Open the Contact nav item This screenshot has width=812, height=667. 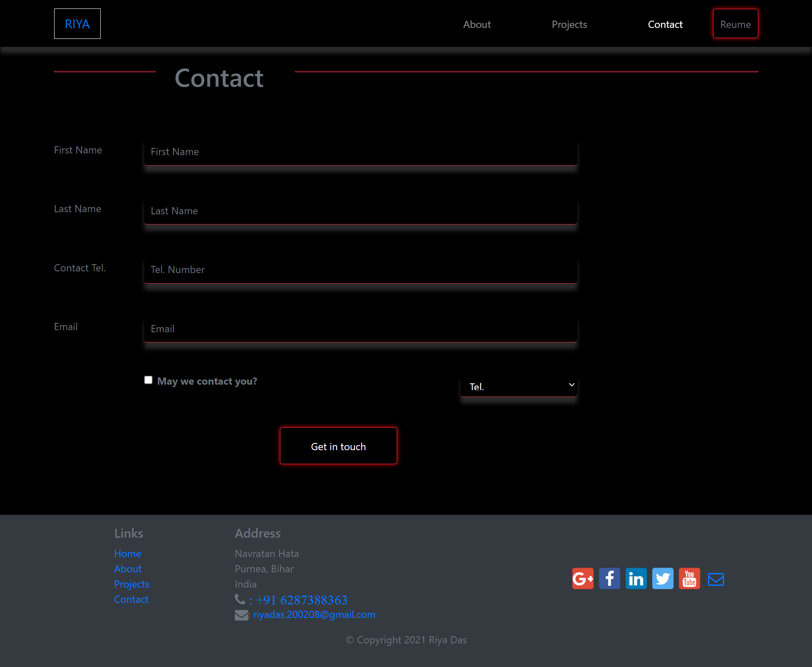tap(665, 24)
